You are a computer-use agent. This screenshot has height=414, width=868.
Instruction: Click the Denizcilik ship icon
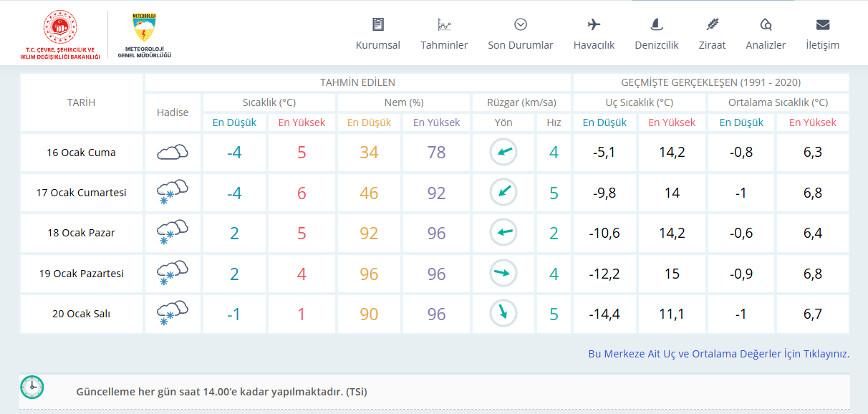tap(656, 24)
